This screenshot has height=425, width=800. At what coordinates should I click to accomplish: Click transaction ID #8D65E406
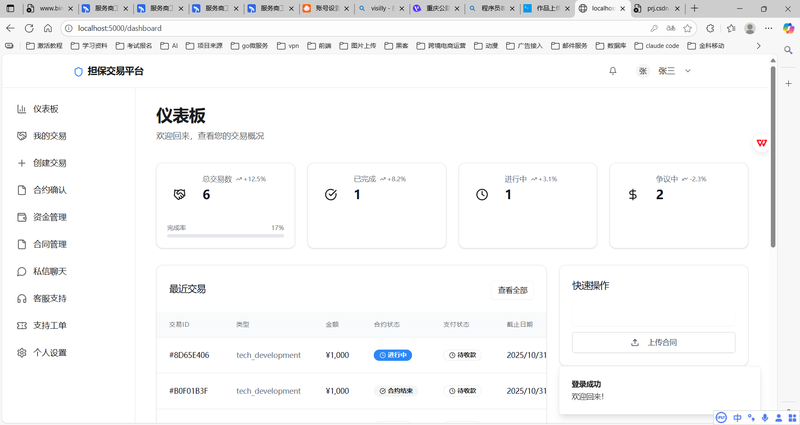tap(189, 355)
